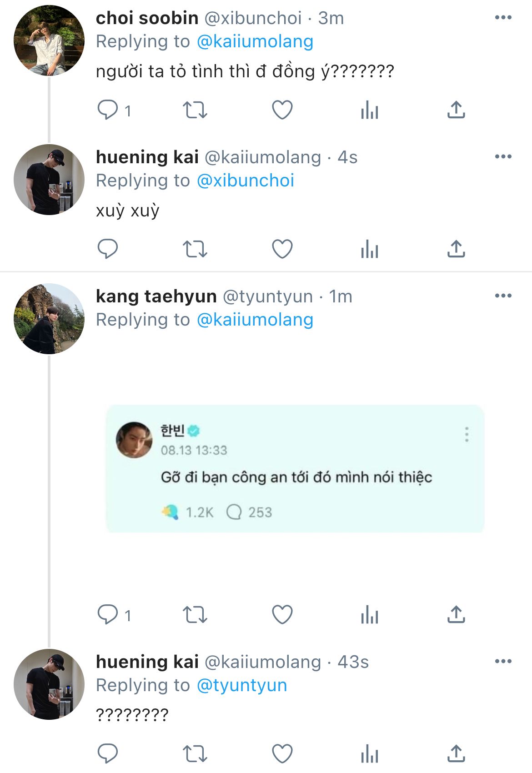Reply to choi soobin's tweet
The height and width of the screenshot is (773, 532).
point(108,110)
